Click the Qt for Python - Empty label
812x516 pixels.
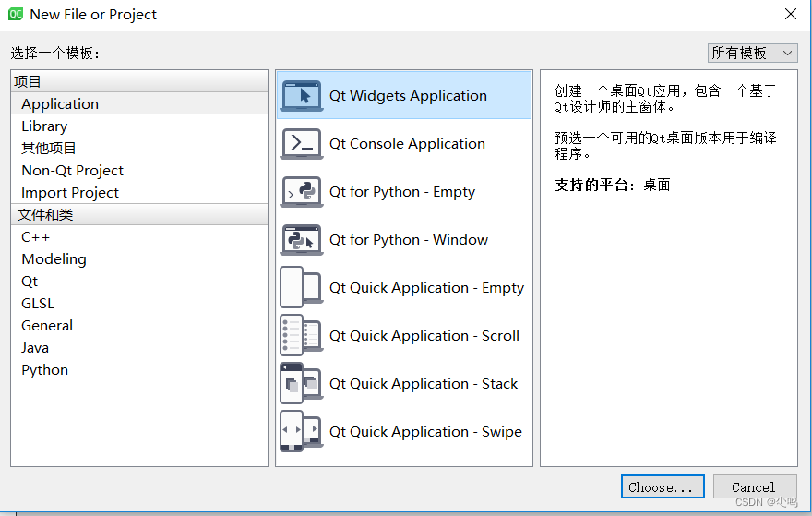tap(402, 192)
